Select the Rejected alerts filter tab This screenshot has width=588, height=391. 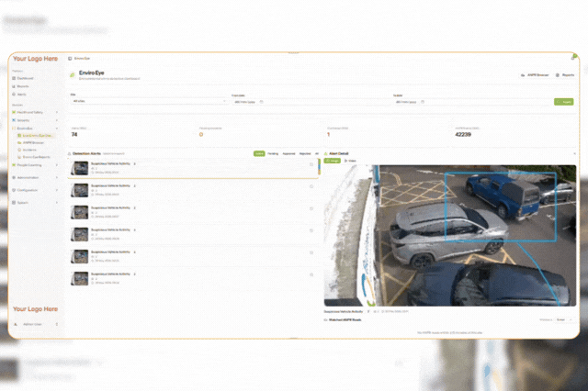click(x=305, y=153)
